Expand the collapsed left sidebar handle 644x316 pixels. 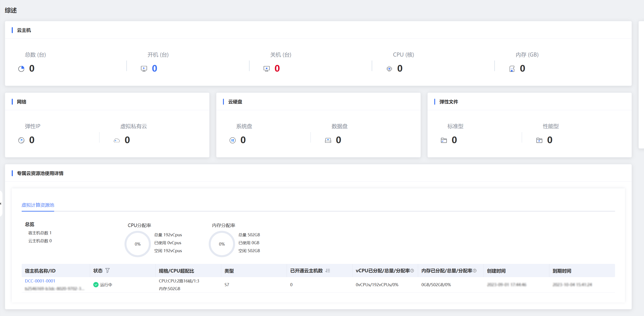pyautogui.click(x=1, y=204)
